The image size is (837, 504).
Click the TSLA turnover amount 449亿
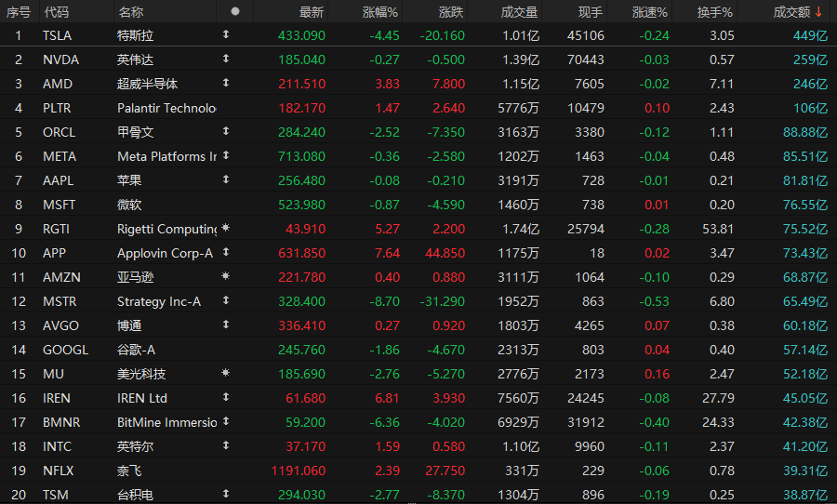coord(810,35)
